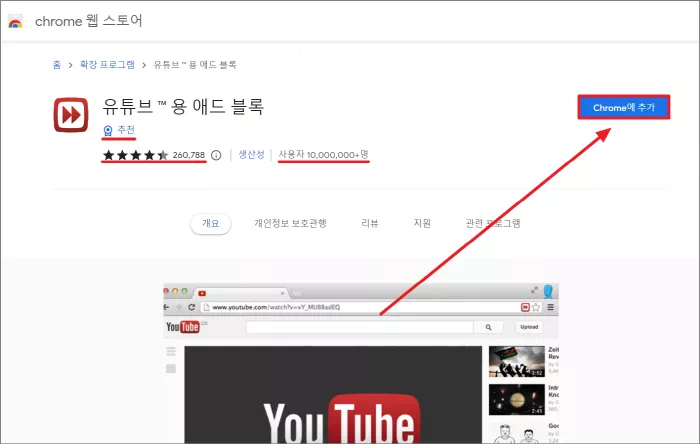Open the 지원 tab
Screen dimensions: 700x444
coord(422,223)
